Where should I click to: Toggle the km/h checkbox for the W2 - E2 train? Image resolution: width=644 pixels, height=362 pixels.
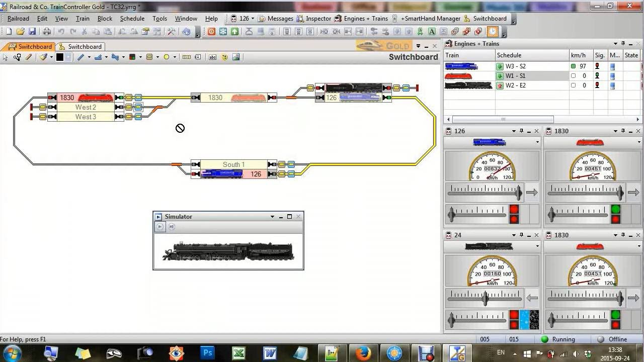[573, 85]
